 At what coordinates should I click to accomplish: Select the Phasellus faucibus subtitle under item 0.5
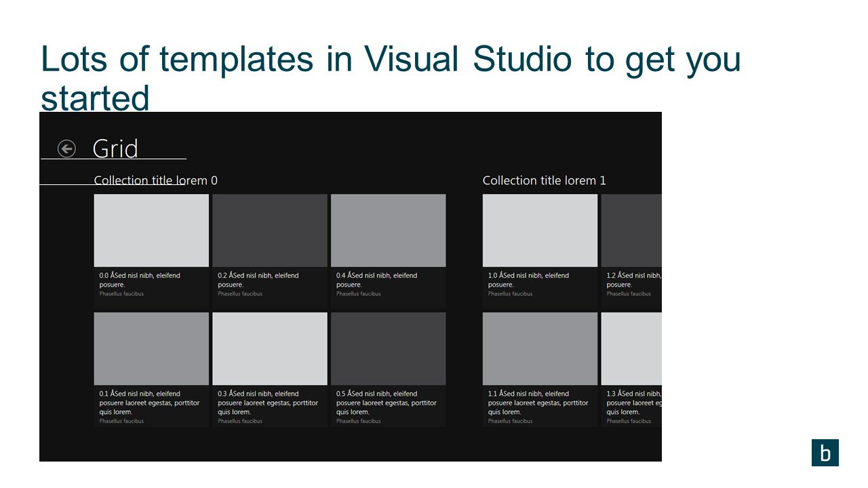[359, 421]
